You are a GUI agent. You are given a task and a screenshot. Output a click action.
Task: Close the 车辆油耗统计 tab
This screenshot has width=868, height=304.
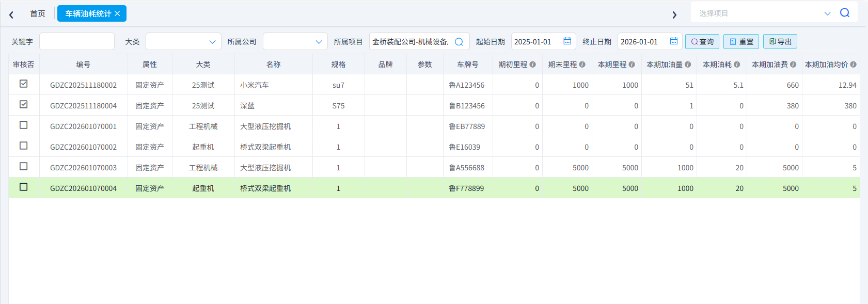coord(117,13)
